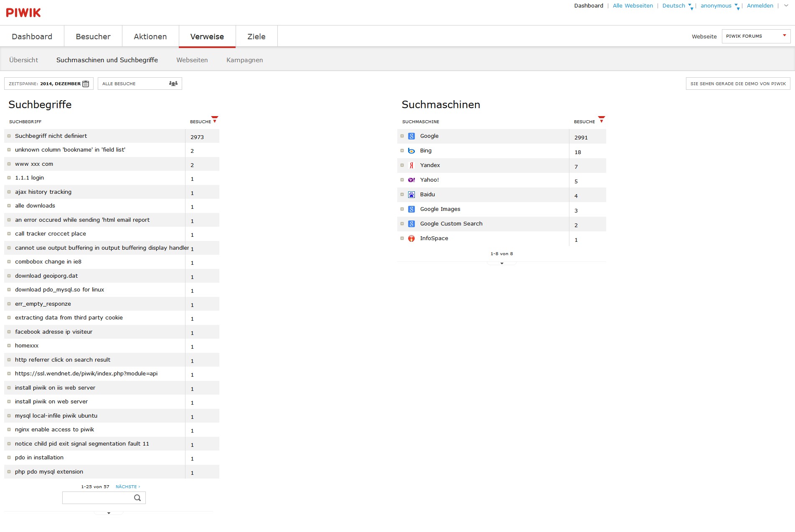
Task: Expand the InfoSpace row
Action: pos(402,238)
